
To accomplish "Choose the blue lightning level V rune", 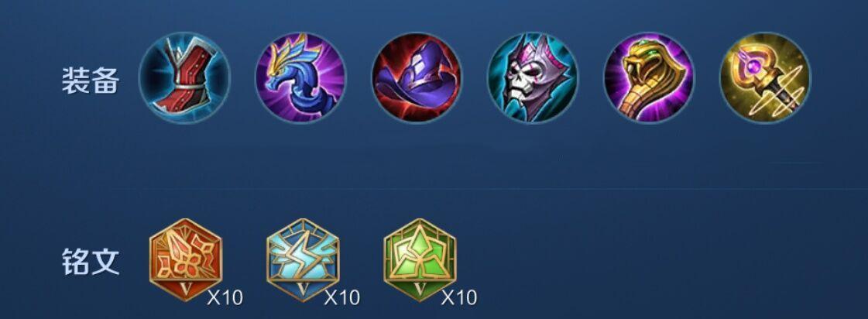I will (x=303, y=259).
